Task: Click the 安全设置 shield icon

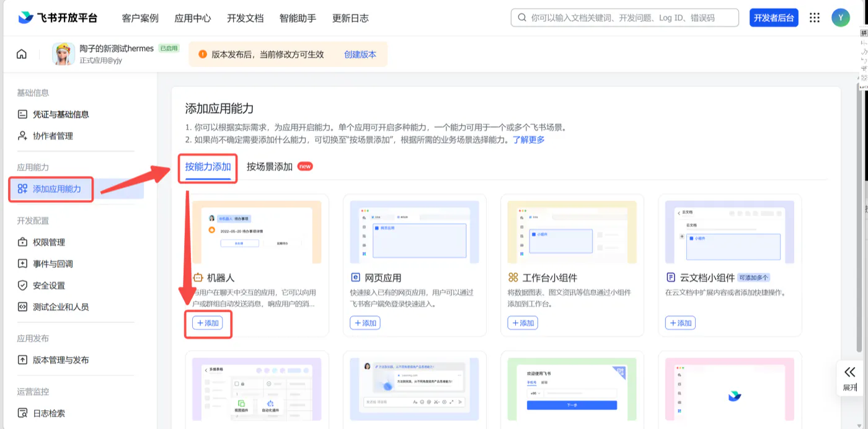Action: 22,286
